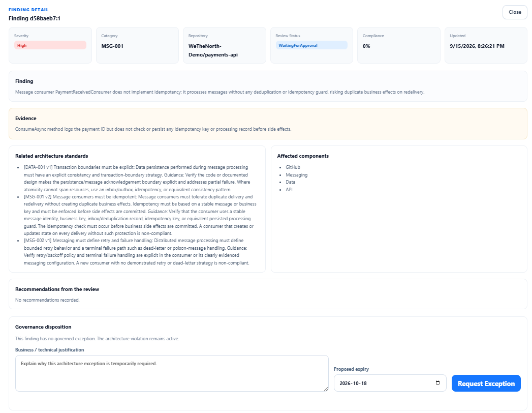Click the Finding d58baeb7:1 title

35,18
